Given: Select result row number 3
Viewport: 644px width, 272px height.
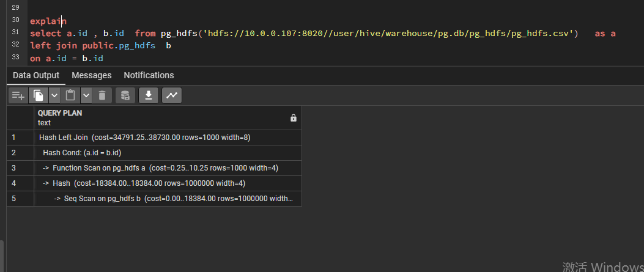Looking at the screenshot, I should (21, 168).
